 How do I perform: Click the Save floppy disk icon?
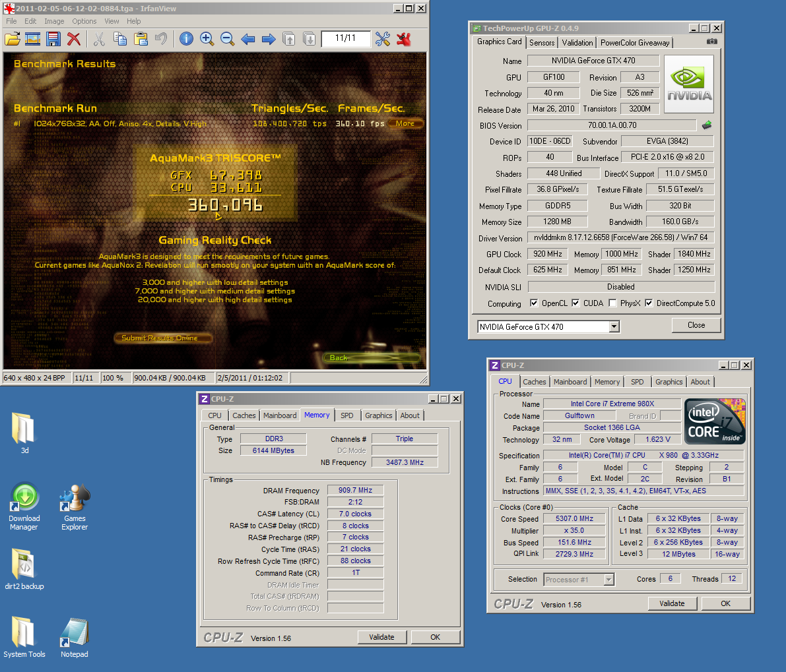point(53,38)
